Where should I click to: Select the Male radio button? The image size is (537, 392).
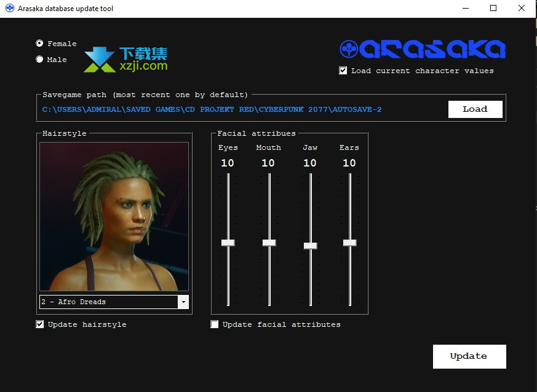40,60
